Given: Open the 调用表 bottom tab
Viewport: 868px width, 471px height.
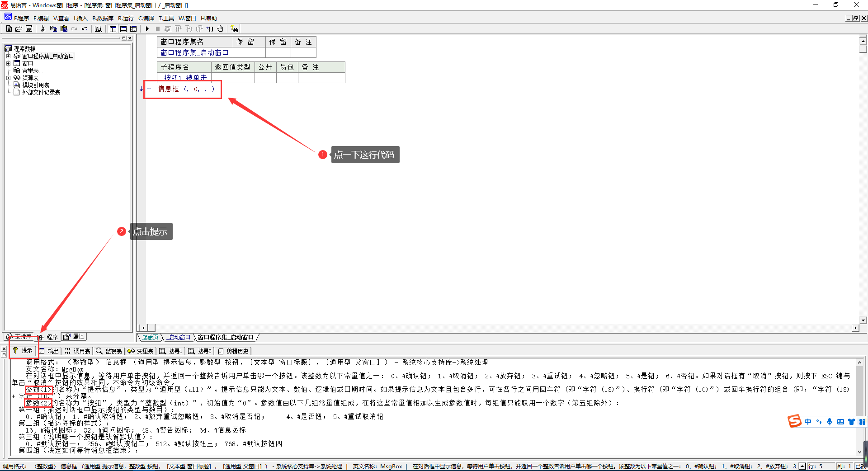Looking at the screenshot, I should pos(77,351).
